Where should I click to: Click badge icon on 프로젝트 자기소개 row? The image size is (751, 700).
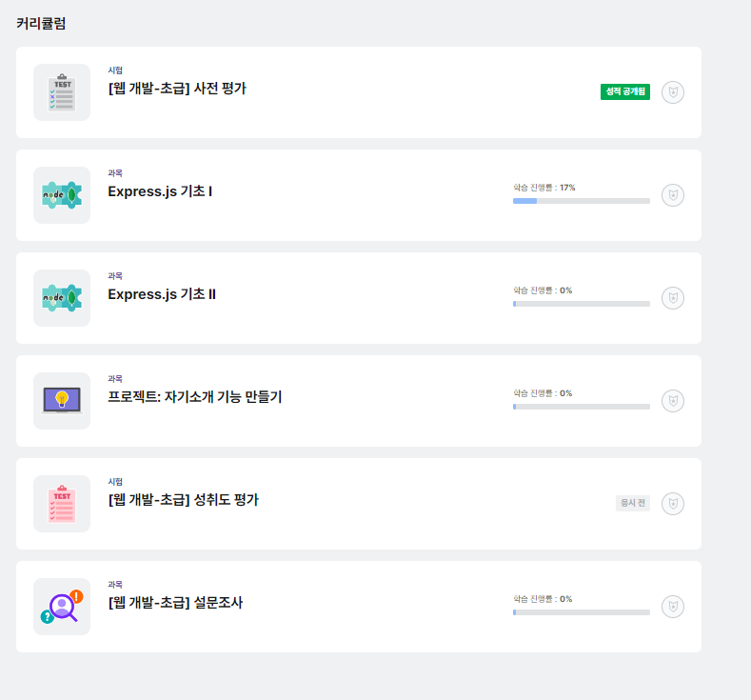pos(672,401)
